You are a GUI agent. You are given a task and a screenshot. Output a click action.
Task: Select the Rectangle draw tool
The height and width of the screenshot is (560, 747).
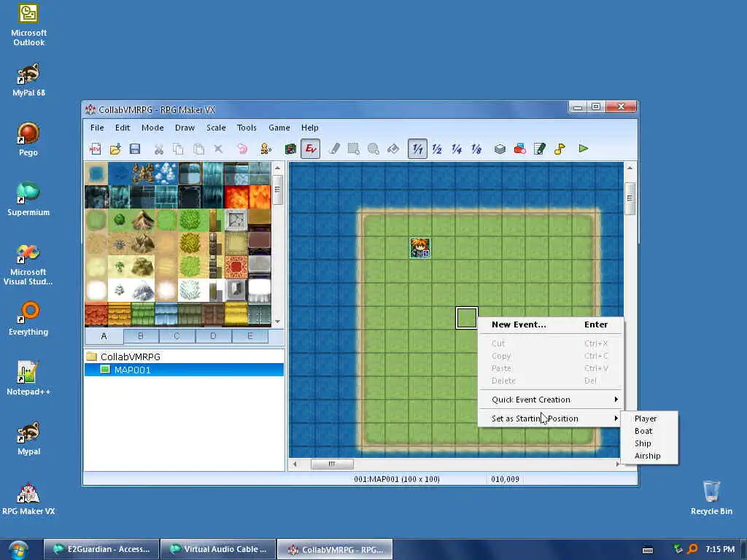tap(354, 149)
